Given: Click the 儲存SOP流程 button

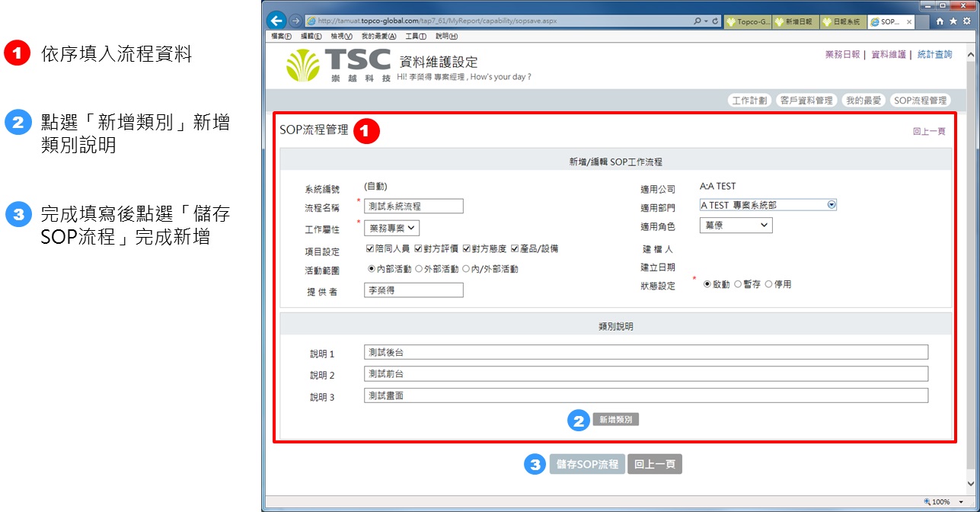Looking at the screenshot, I should tap(587, 464).
